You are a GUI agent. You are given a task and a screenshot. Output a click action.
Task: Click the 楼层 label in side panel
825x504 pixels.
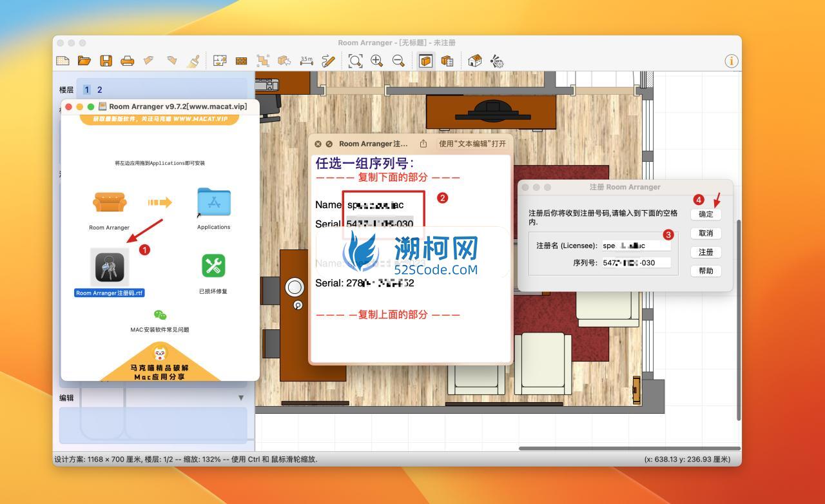tap(66, 90)
